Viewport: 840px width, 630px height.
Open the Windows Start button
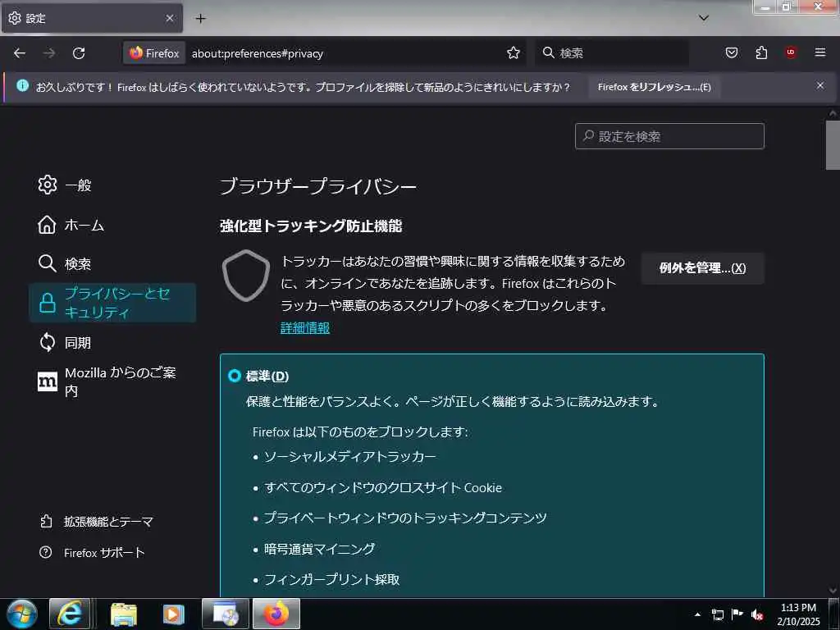click(21, 614)
